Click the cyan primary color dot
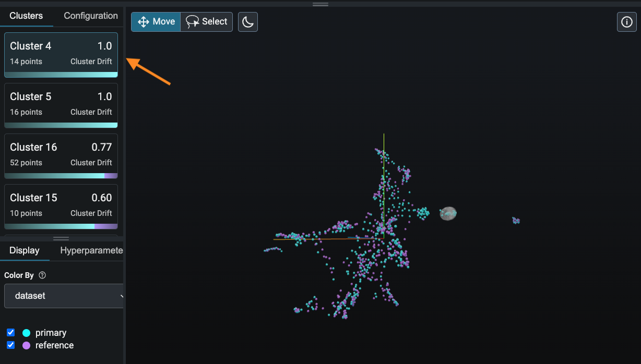The width and height of the screenshot is (641, 364). (x=26, y=333)
